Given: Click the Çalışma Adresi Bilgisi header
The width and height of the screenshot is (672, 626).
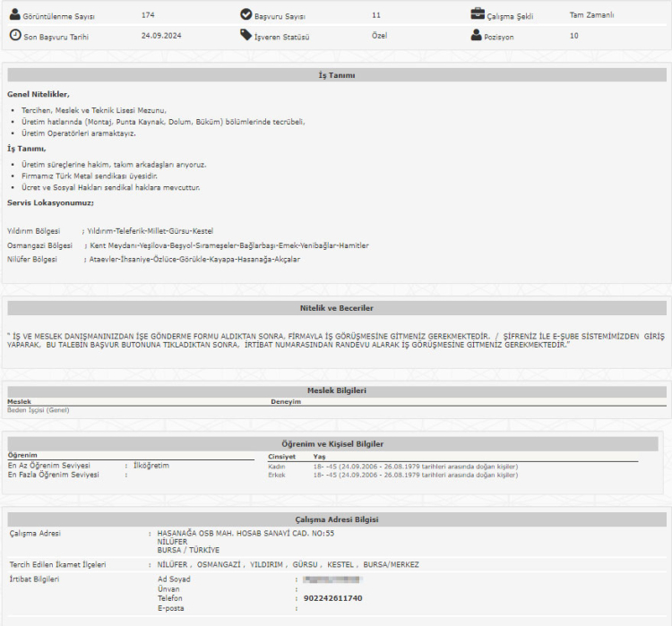Looking at the screenshot, I should click(336, 519).
